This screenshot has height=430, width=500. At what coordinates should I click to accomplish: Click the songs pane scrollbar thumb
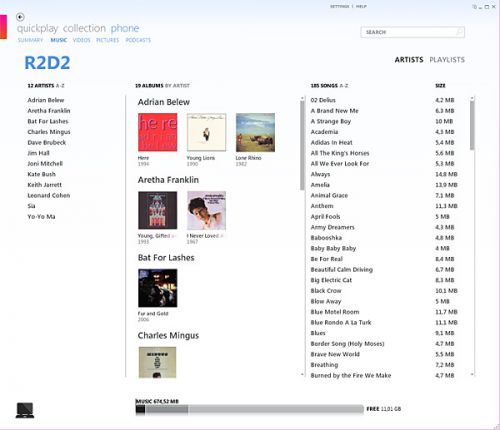click(472, 125)
